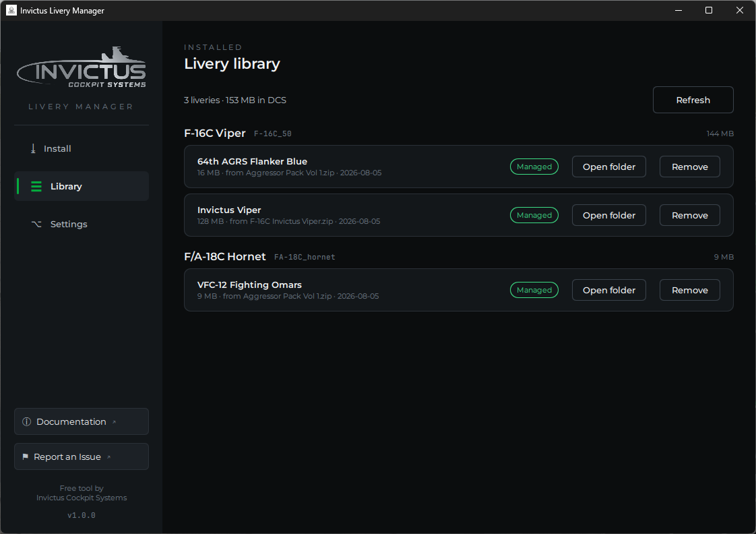Click the 64th AGRS Flanker Blue title
Viewport: 756px width, 534px height.
252,162
